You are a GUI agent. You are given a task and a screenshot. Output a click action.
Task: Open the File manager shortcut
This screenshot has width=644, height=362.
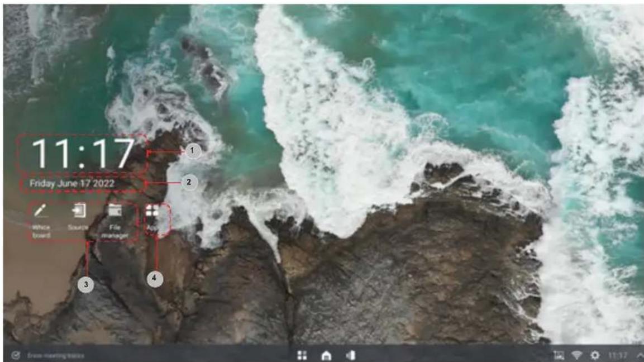click(x=115, y=221)
